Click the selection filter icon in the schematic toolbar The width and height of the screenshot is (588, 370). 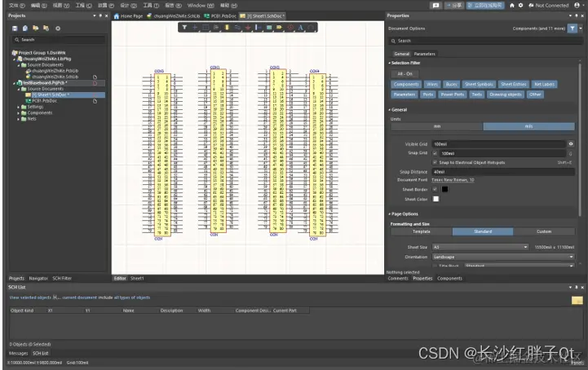tap(184, 28)
